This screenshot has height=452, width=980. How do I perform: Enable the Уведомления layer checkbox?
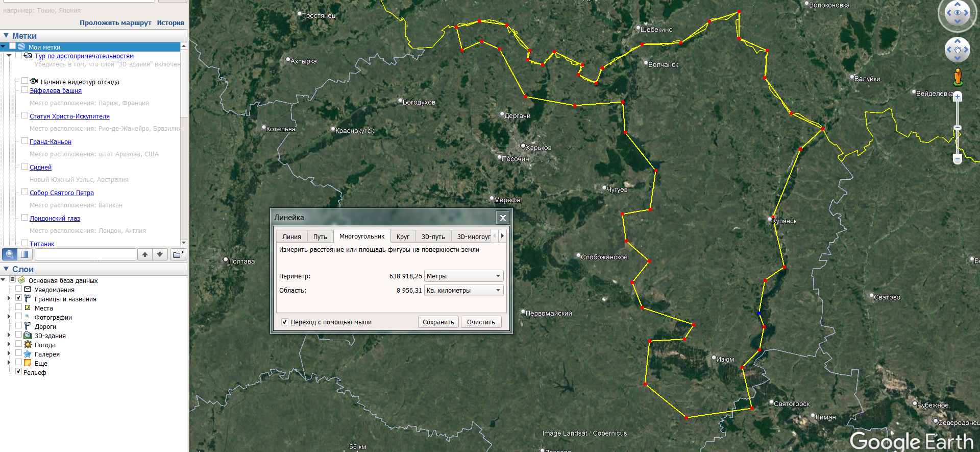coord(18,289)
